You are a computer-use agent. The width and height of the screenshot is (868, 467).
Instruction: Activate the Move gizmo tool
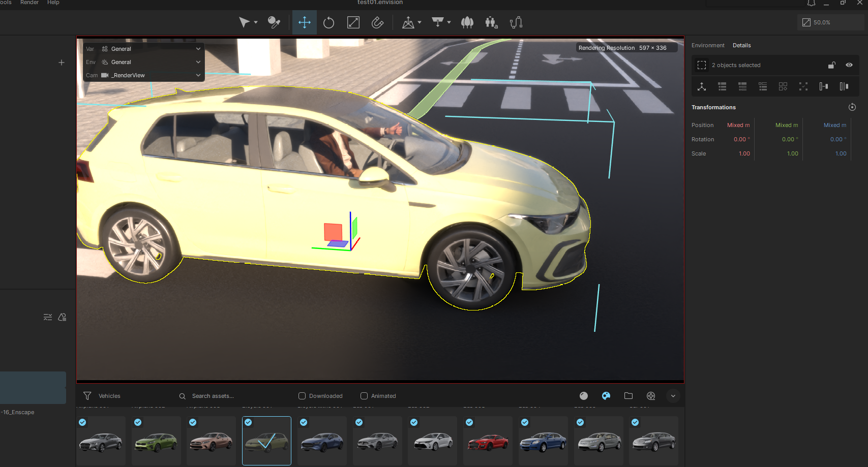(304, 22)
